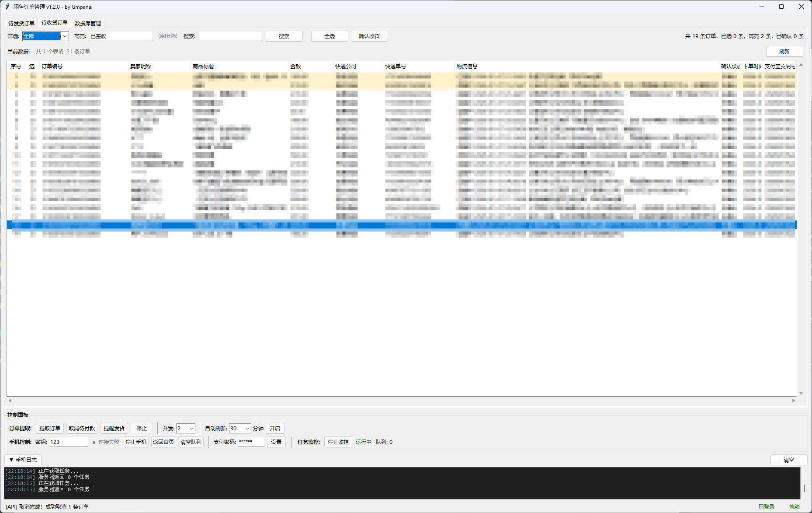812x513 pixels.
Task: Click the 搜索 text input field
Action: coord(230,36)
